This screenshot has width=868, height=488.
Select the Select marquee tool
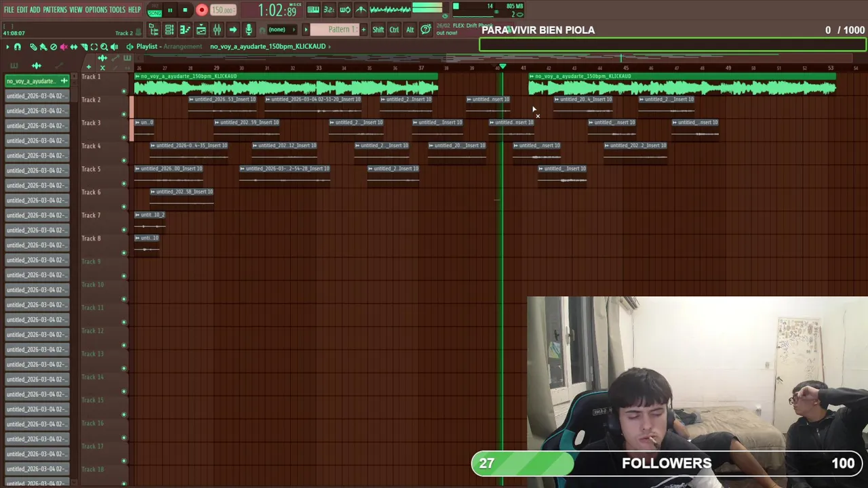click(x=94, y=47)
